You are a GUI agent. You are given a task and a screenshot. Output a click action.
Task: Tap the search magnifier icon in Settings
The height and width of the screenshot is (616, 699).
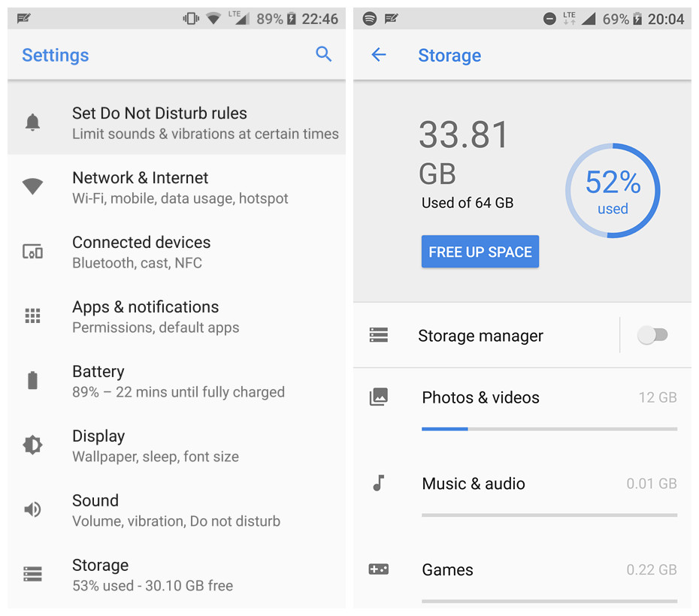click(323, 54)
